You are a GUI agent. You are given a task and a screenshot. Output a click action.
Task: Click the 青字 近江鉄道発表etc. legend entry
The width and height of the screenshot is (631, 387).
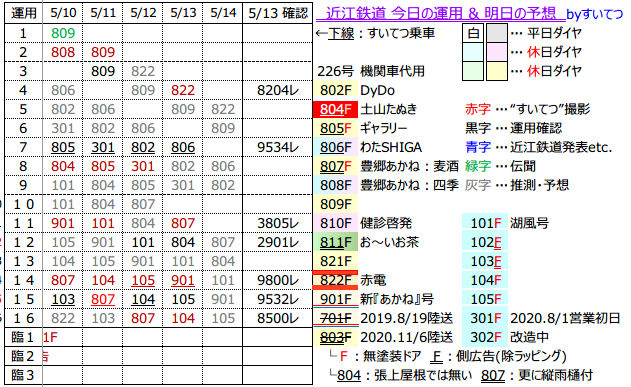(538, 147)
